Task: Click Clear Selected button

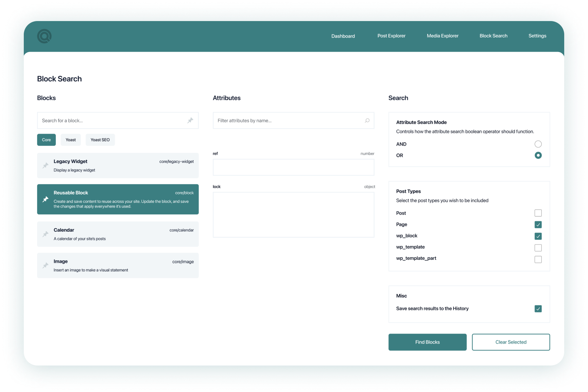Action: pos(511,342)
